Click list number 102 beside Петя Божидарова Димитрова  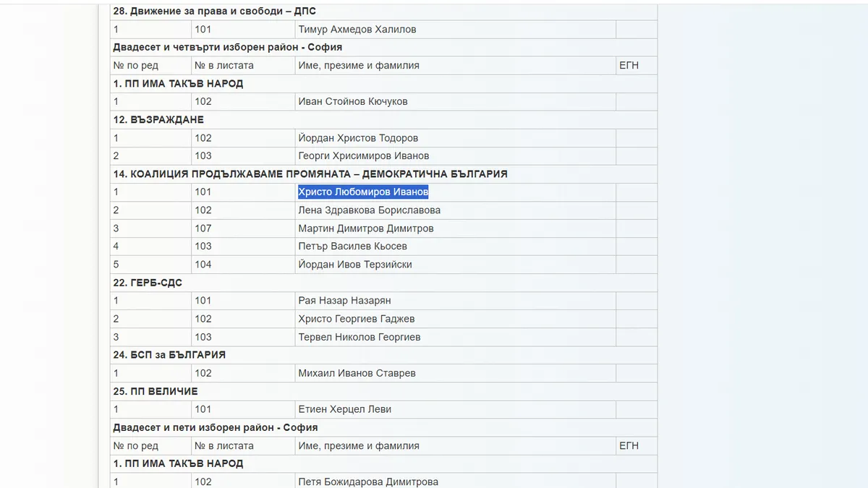point(203,482)
